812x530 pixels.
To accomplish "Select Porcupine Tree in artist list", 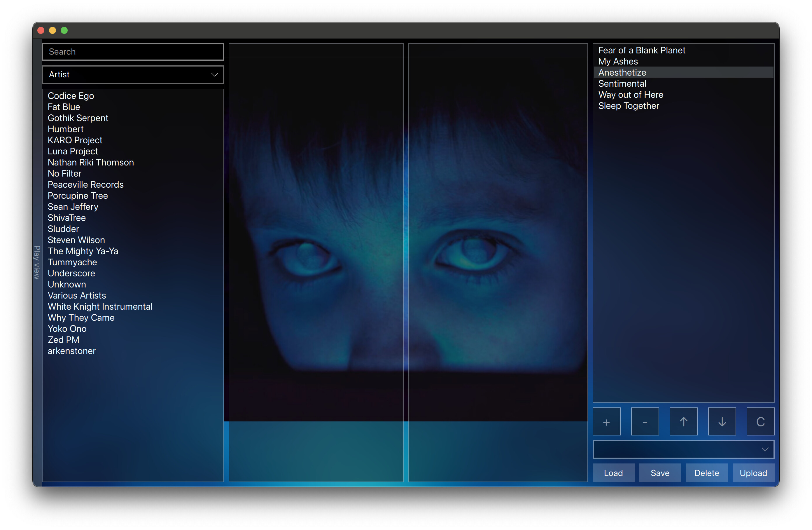I will point(78,196).
